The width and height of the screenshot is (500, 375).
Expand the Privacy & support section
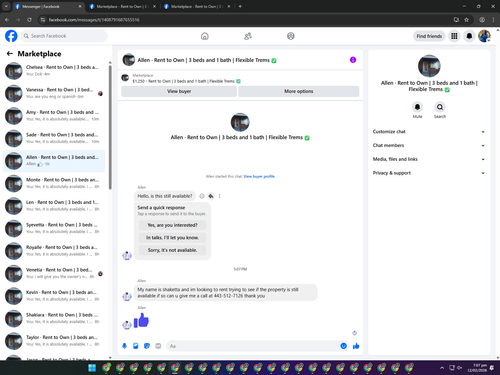(x=429, y=173)
